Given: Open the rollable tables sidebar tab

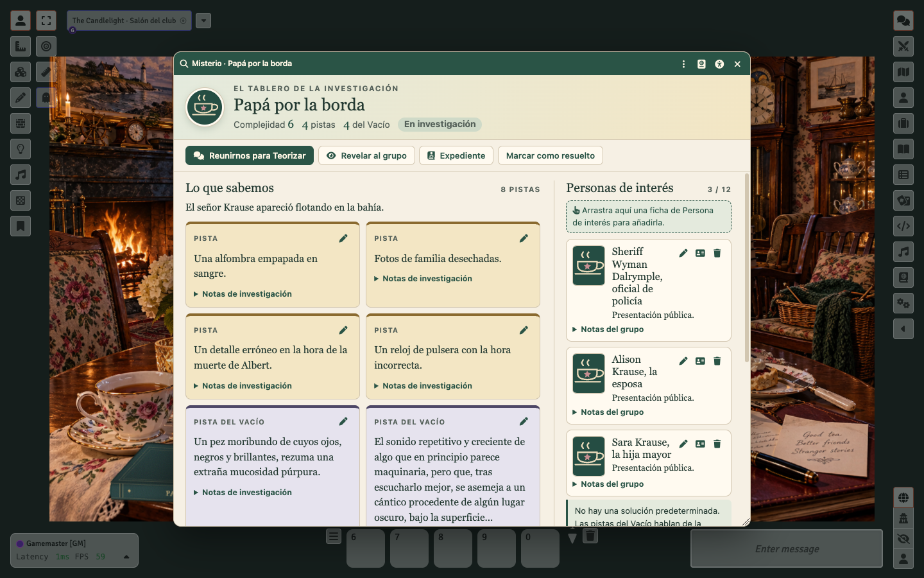Looking at the screenshot, I should pyautogui.click(x=903, y=175).
